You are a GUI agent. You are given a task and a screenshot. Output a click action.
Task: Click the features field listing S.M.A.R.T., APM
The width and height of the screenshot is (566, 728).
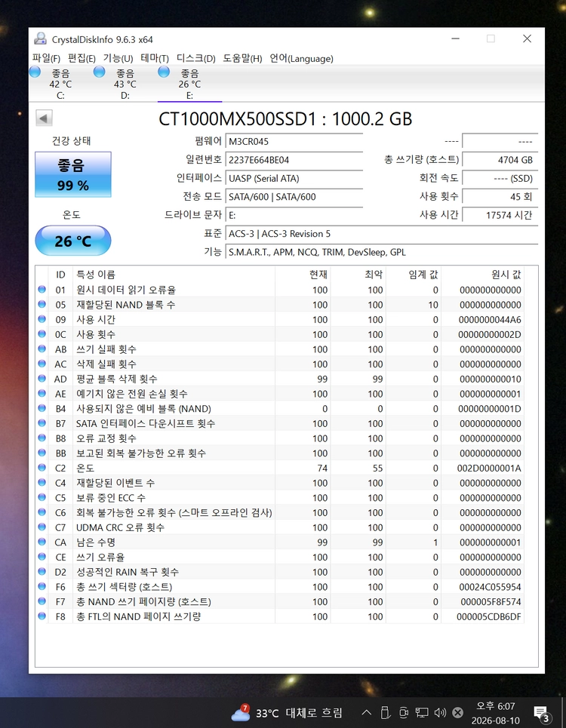(x=382, y=252)
